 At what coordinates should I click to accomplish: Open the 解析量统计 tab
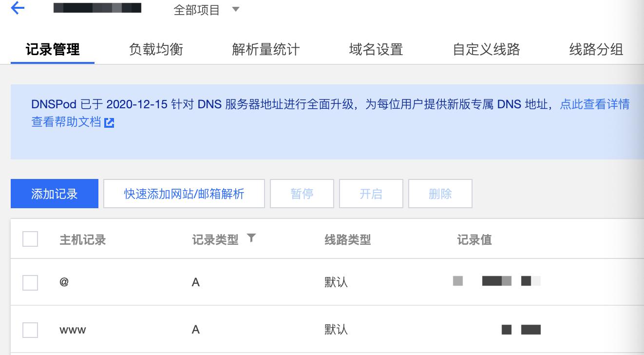[x=266, y=49]
